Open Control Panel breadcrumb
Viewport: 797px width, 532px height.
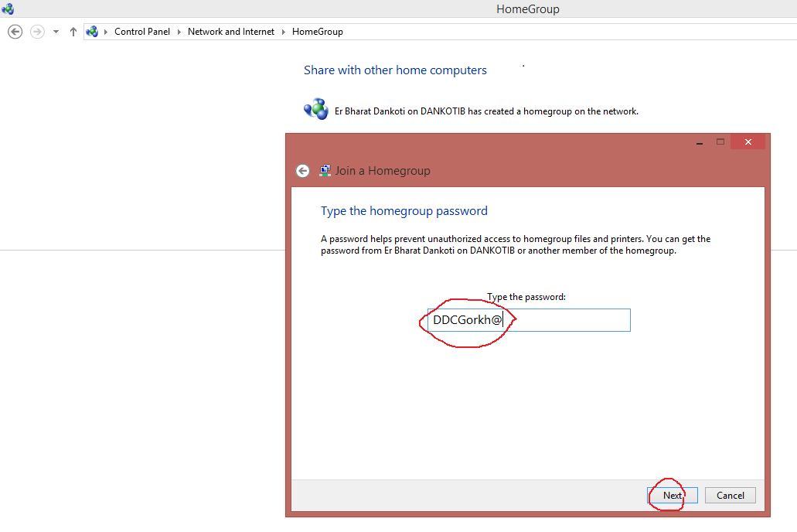tap(142, 32)
